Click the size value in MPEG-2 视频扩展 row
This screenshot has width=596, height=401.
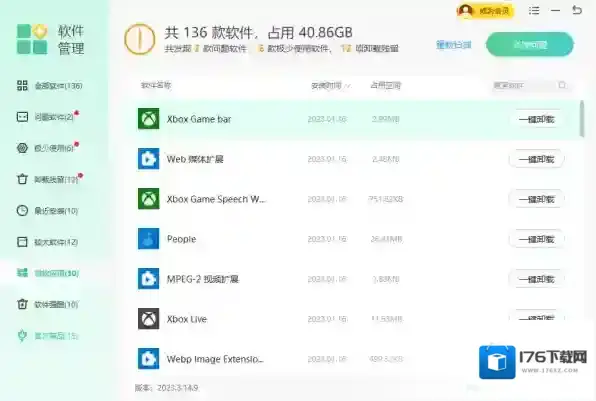[385, 279]
